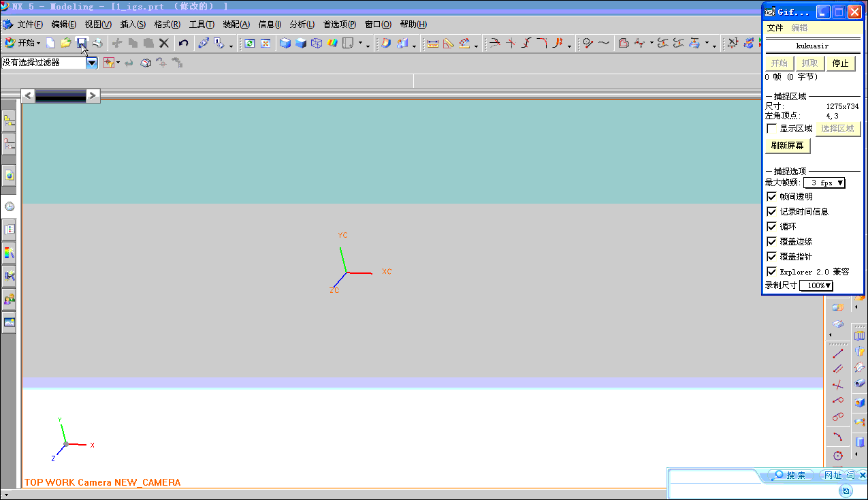Image resolution: width=868 pixels, height=500 pixels.
Task: Expand options arrow next to selection filter icon
Action: (118, 63)
